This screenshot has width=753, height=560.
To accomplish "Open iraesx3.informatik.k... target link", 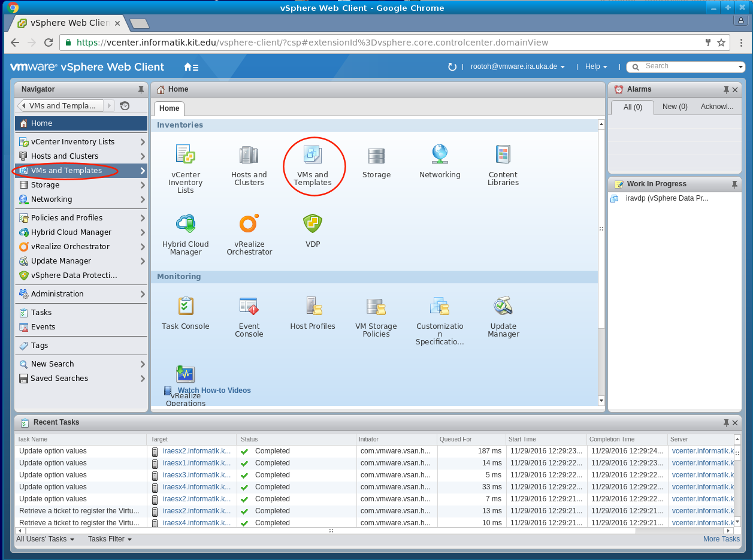I will click(196, 475).
